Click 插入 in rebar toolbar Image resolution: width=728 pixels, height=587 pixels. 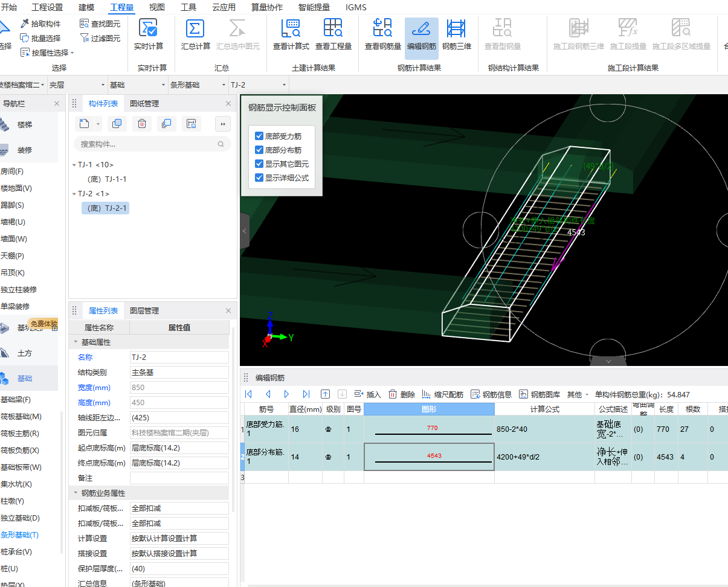pyautogui.click(x=368, y=394)
